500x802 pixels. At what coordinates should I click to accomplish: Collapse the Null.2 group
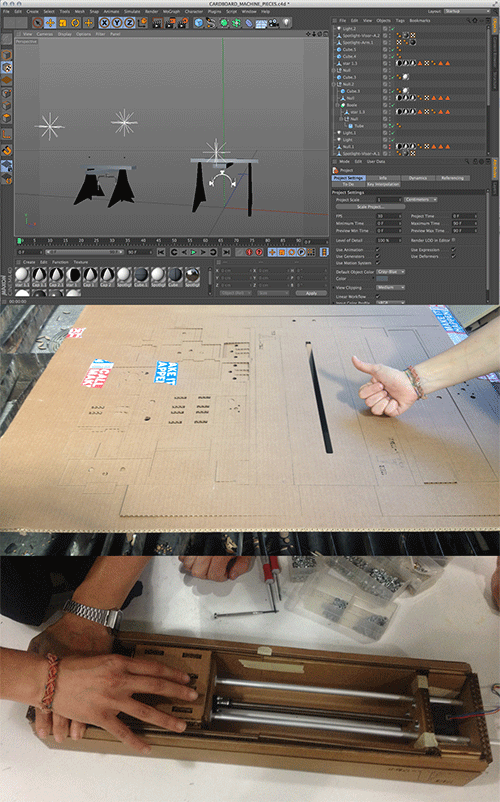click(x=334, y=84)
